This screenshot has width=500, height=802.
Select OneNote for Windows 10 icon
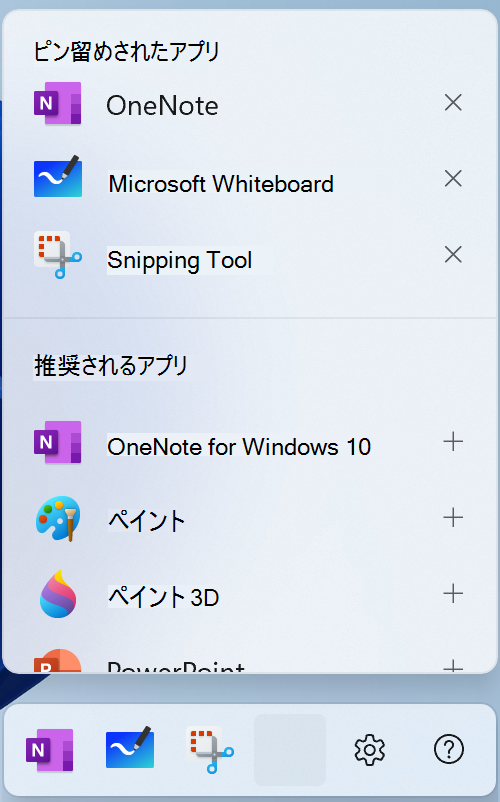[58, 442]
